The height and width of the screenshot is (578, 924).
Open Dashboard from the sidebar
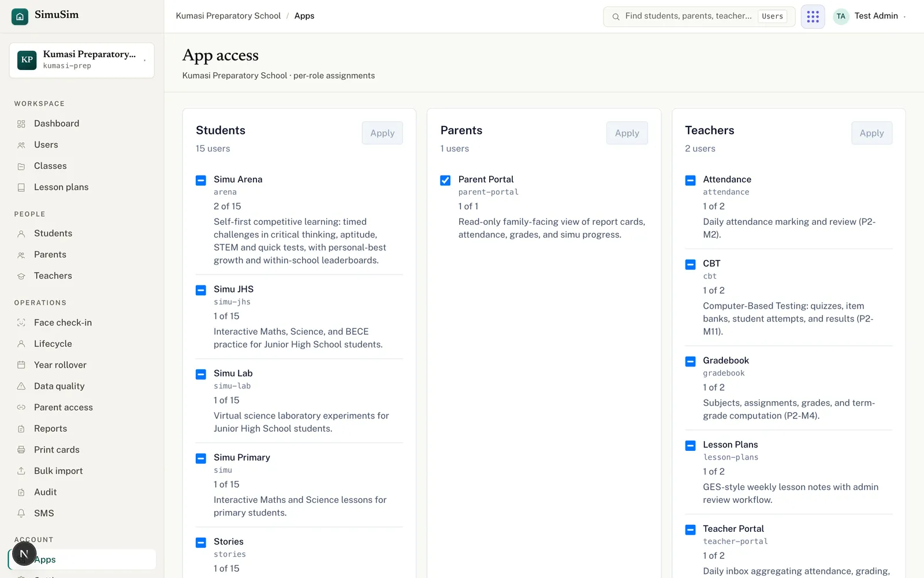pyautogui.click(x=82, y=124)
